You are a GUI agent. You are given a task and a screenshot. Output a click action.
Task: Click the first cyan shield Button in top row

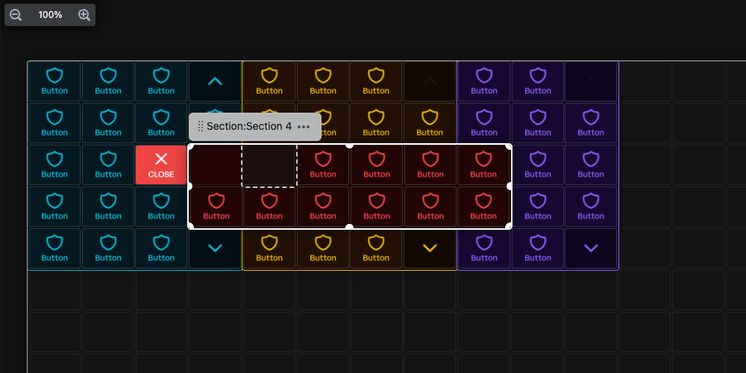pyautogui.click(x=55, y=81)
